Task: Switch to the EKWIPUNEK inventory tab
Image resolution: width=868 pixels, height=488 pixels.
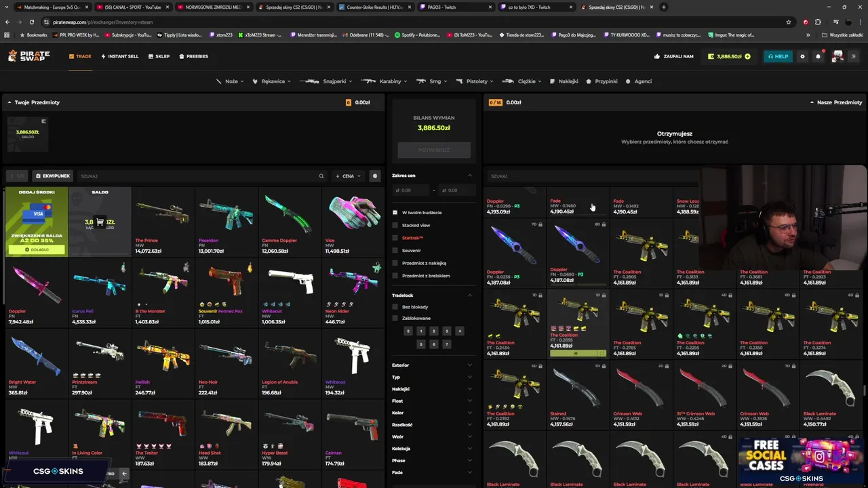Action: pyautogui.click(x=53, y=176)
